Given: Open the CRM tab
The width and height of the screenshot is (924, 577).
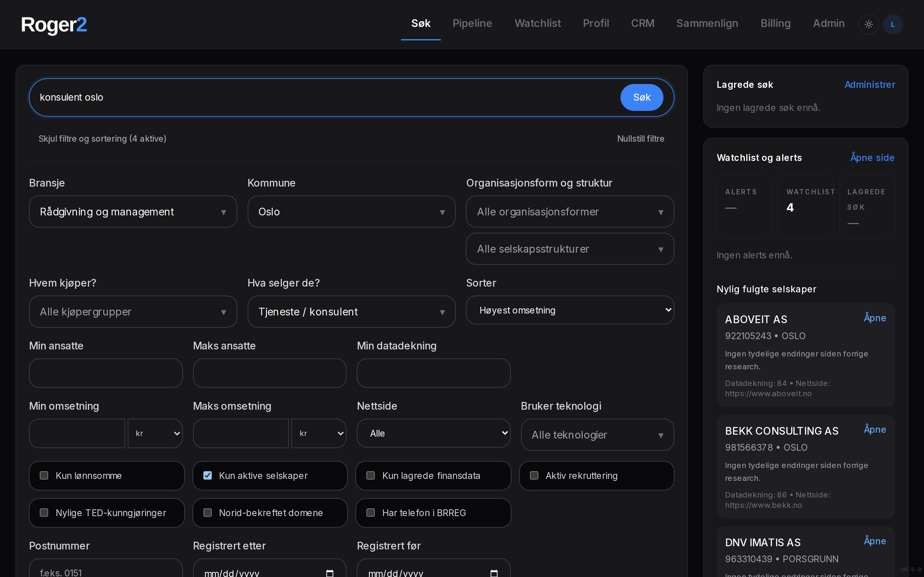Looking at the screenshot, I should (643, 23).
